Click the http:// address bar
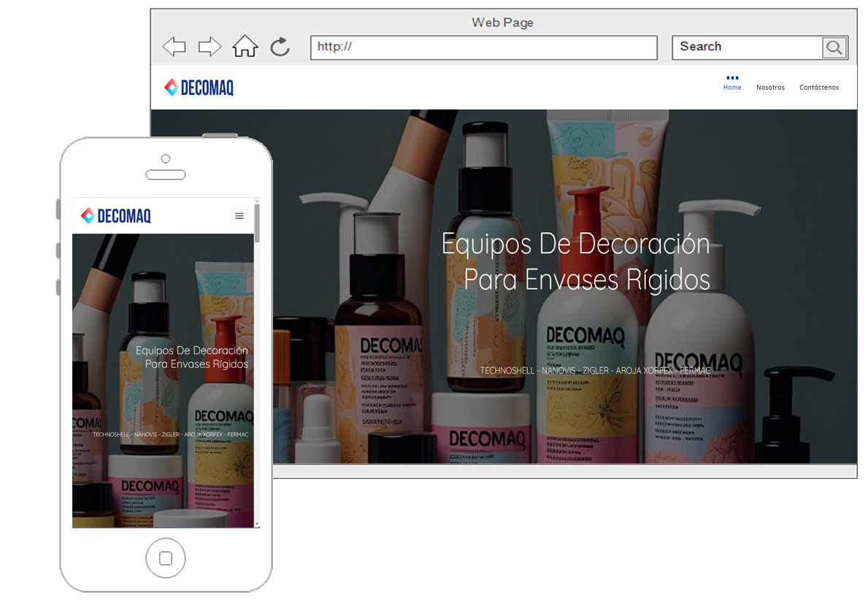 (x=483, y=47)
